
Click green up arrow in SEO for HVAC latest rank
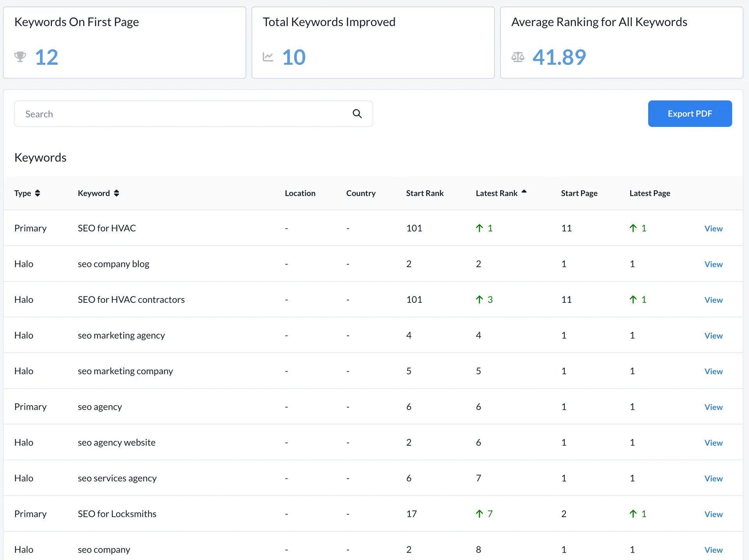479,228
